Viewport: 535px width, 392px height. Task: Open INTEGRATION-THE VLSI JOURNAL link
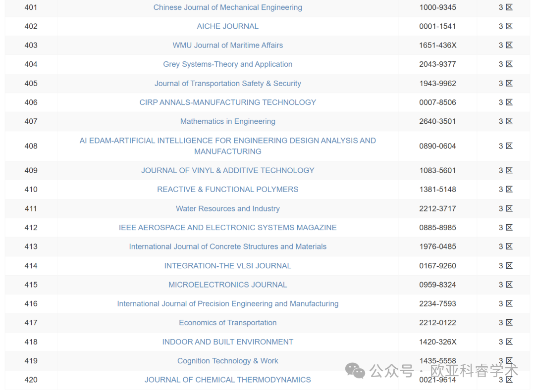pyautogui.click(x=227, y=266)
